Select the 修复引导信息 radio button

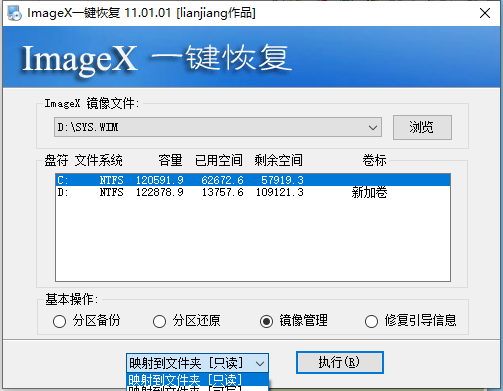[410, 321]
